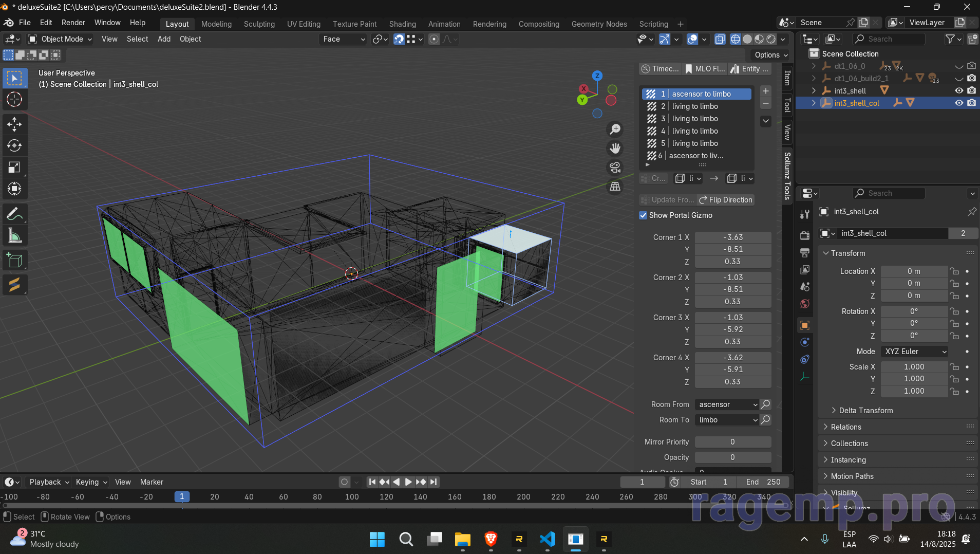
Task: Select the Select Box tool
Action: click(14, 78)
